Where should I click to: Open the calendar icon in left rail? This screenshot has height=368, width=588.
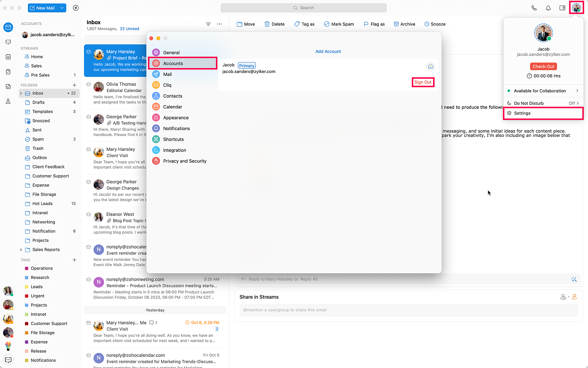(8, 57)
